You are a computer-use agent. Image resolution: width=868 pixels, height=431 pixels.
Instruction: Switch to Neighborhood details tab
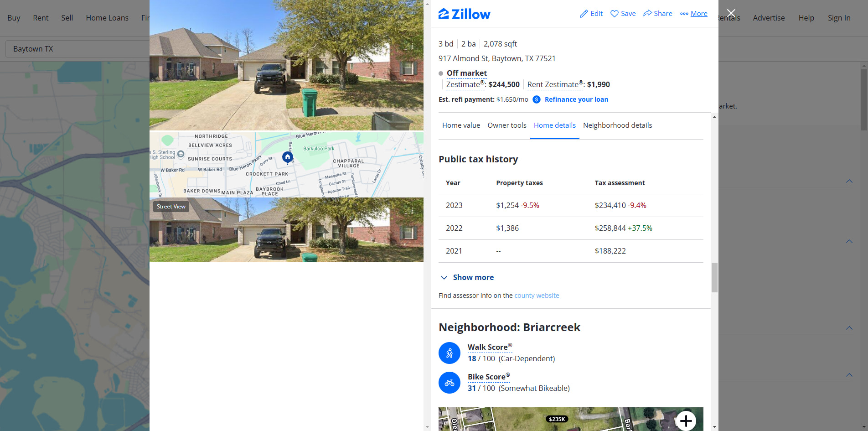tap(617, 125)
